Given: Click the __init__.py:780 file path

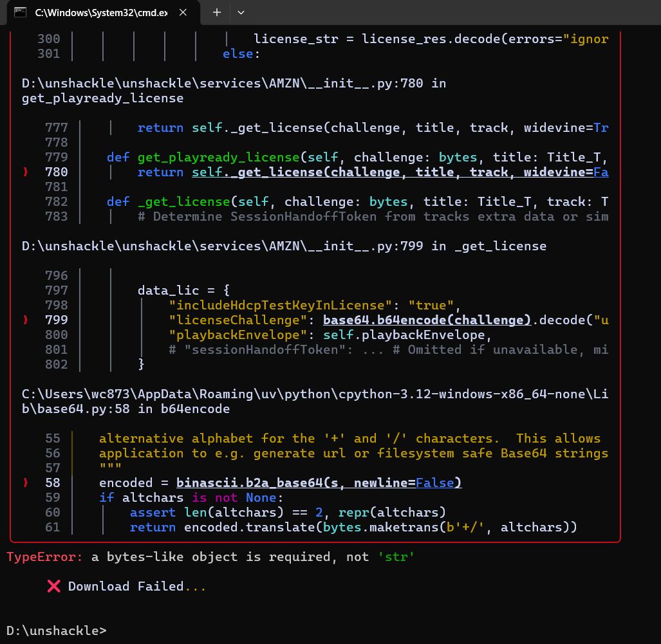Looking at the screenshot, I should [234, 83].
